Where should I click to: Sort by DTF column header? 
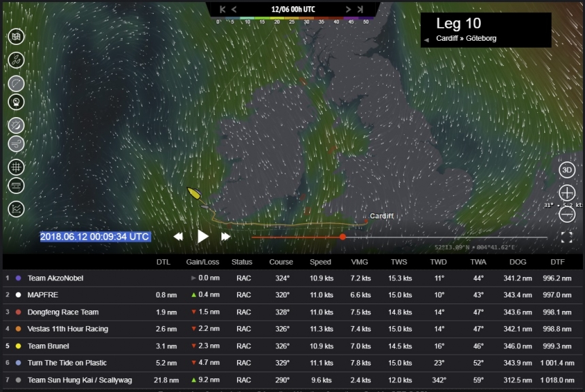pos(557,262)
